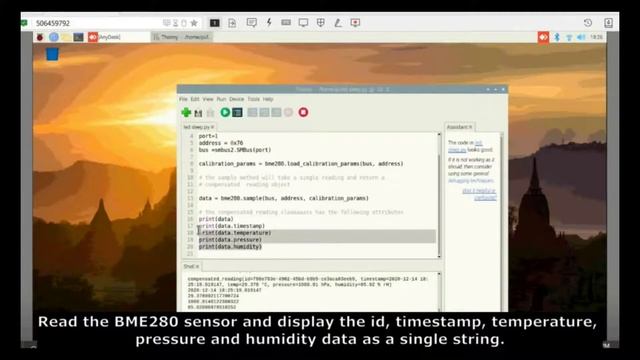The height and width of the screenshot is (360, 640).
Task: Click the data = bme280.sample line
Action: 284,198
